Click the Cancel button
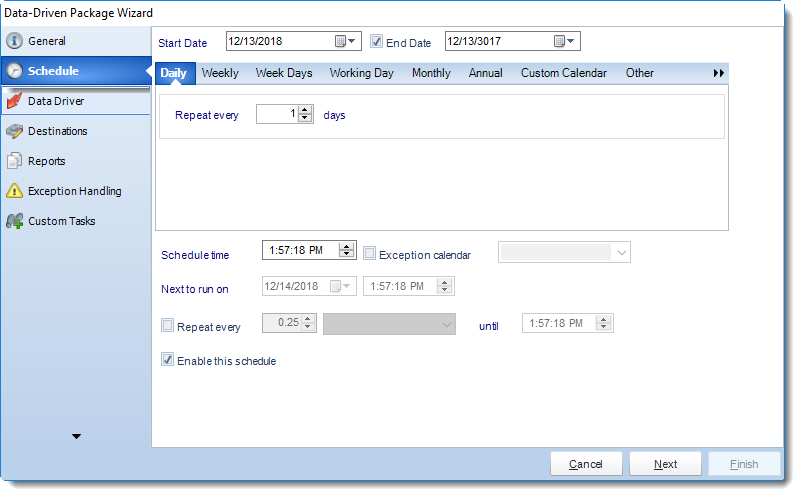 click(x=586, y=464)
